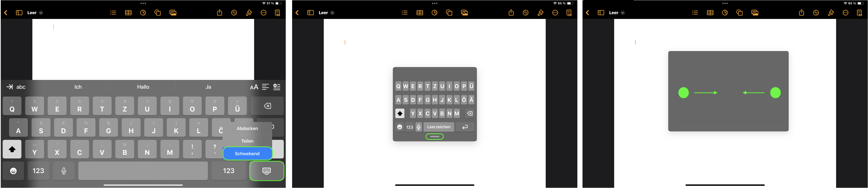
Task: Open the text alignment icon beside AA
Action: [x=266, y=87]
